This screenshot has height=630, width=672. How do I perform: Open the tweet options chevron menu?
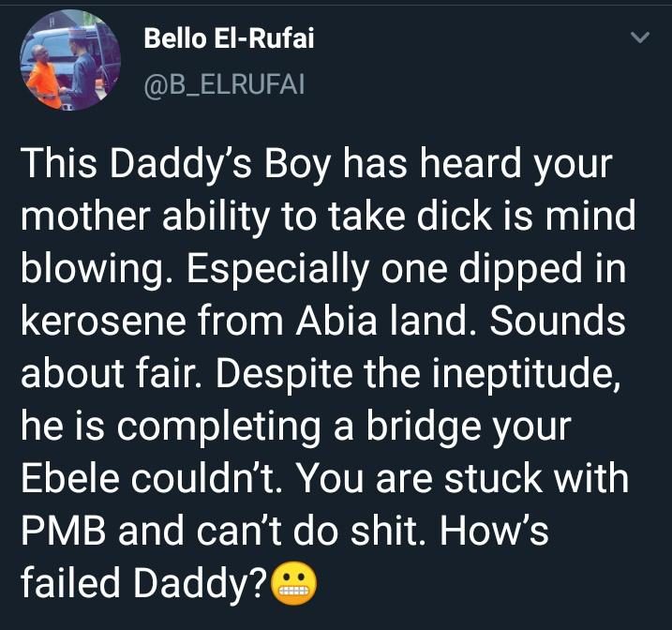pos(640,37)
